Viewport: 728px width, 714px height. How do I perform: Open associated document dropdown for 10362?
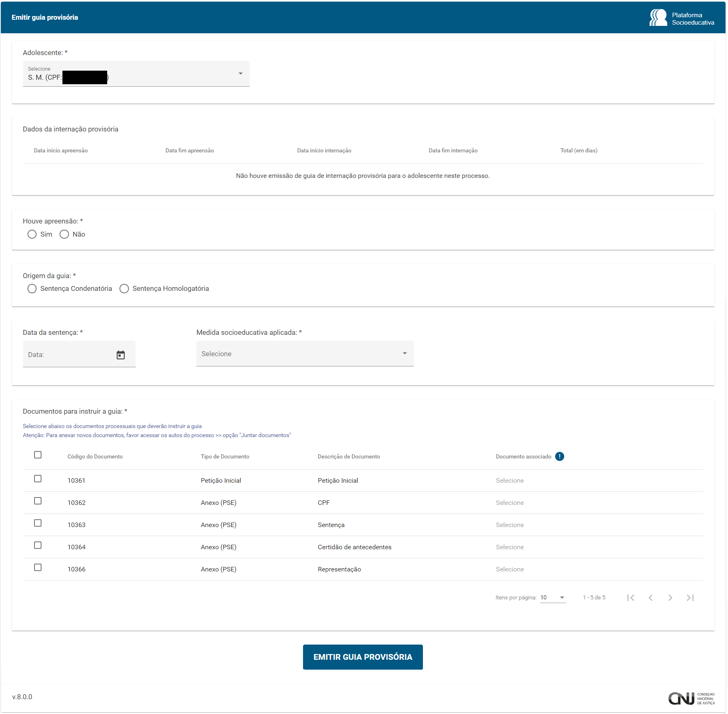pyautogui.click(x=510, y=503)
